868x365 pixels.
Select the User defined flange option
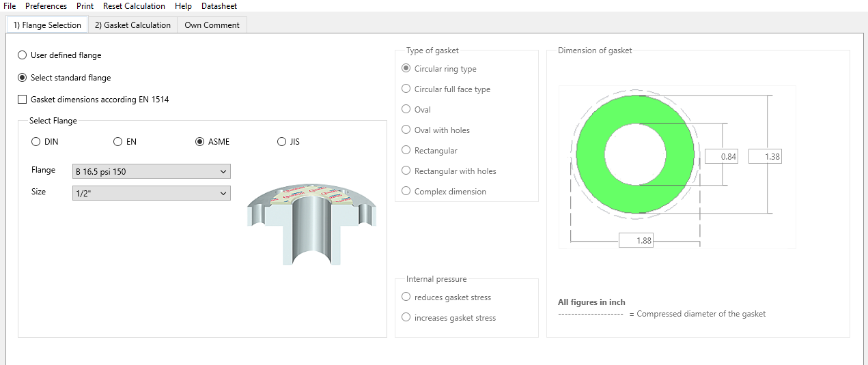tap(23, 55)
